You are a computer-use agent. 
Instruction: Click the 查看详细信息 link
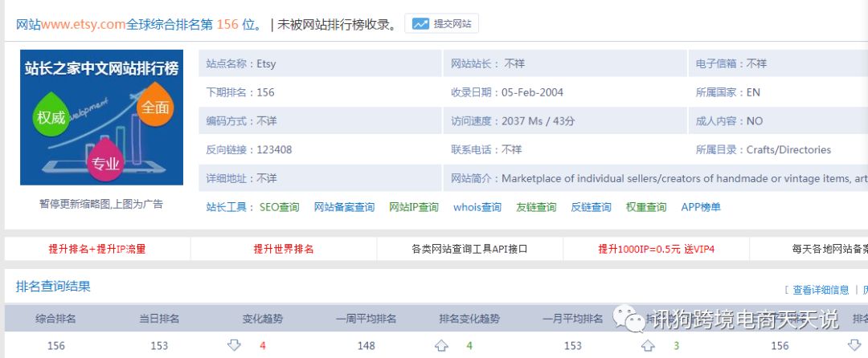pos(821,290)
